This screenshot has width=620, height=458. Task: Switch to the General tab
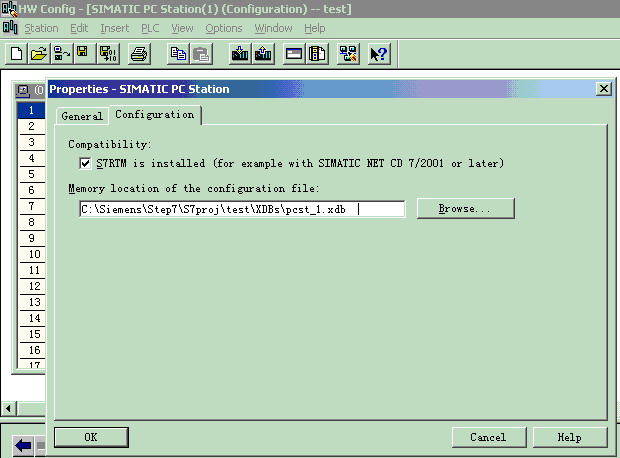coord(82,116)
